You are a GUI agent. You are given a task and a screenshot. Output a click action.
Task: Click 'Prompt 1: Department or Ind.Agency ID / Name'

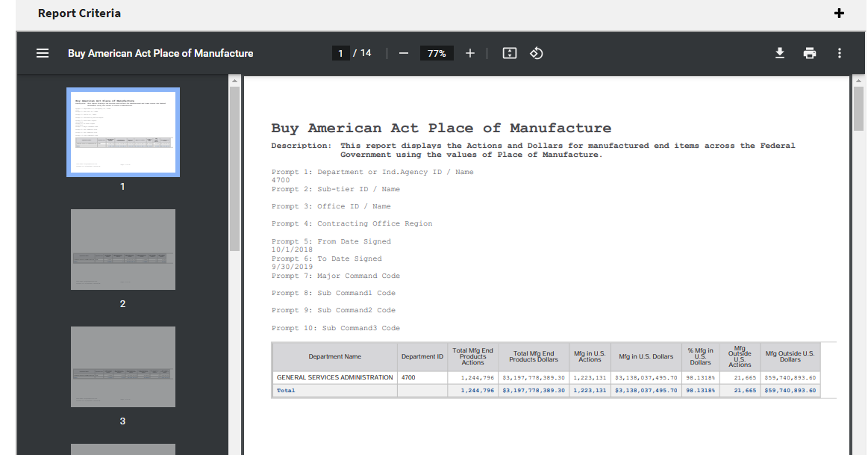coord(372,172)
